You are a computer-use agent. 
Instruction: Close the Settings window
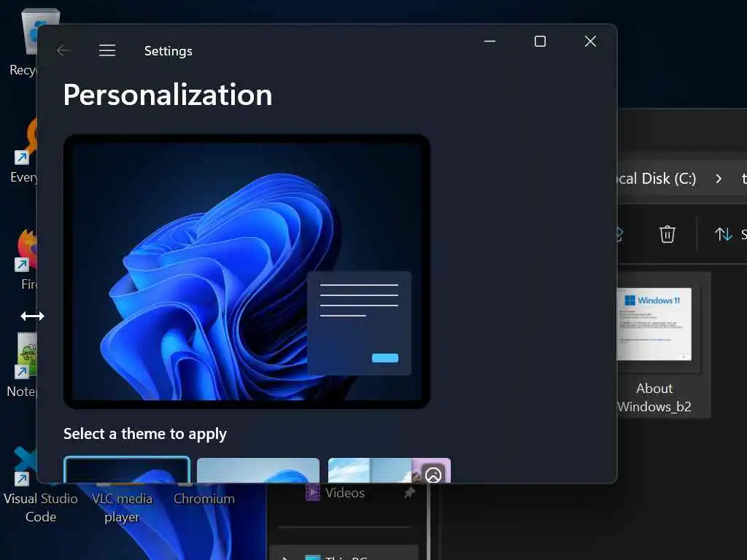click(590, 42)
